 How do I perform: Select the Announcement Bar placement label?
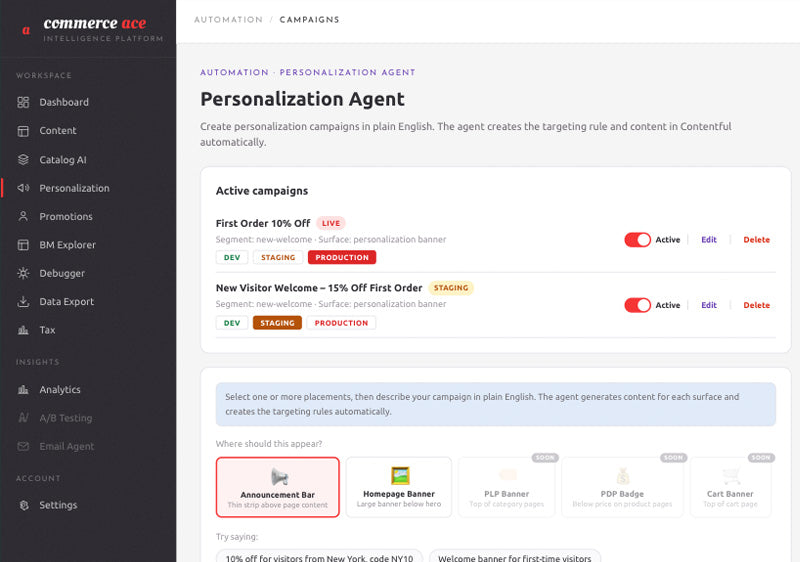[x=278, y=495]
